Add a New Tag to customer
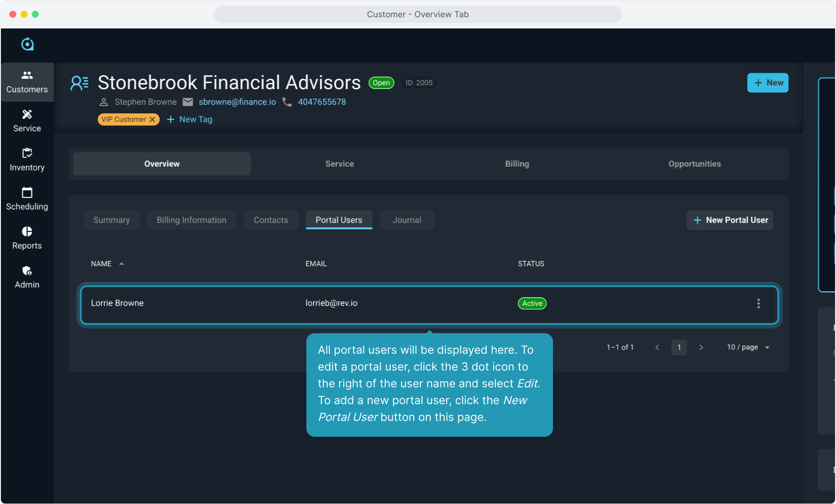 tap(190, 119)
